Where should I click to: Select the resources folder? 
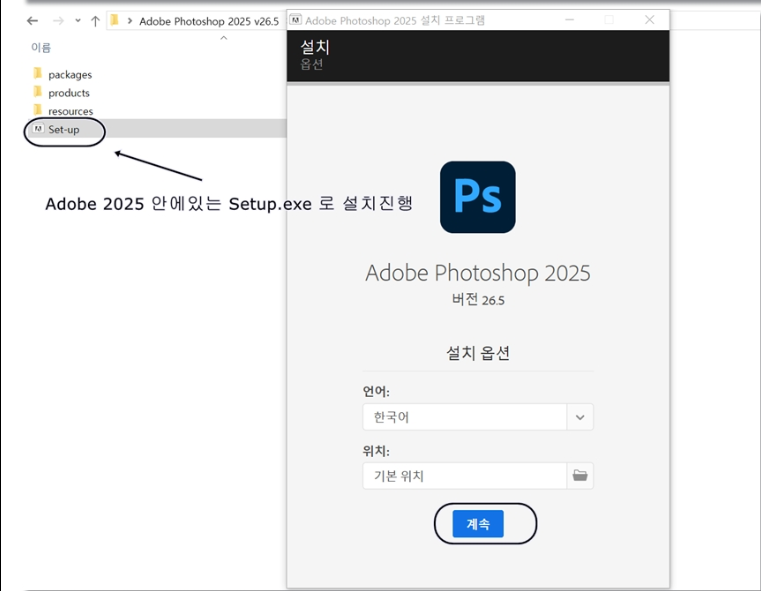[x=70, y=111]
